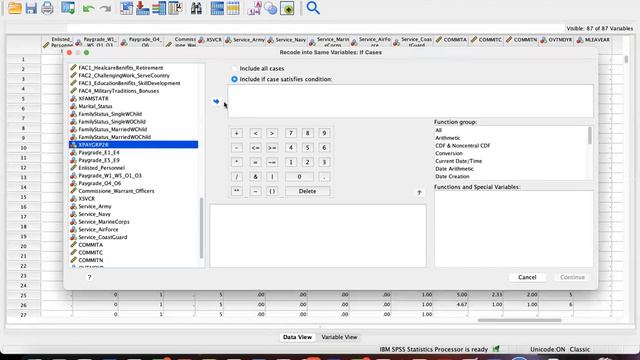Image resolution: width=640 pixels, height=360 pixels.
Task: Click the division slash operator button
Action: pos(236,177)
